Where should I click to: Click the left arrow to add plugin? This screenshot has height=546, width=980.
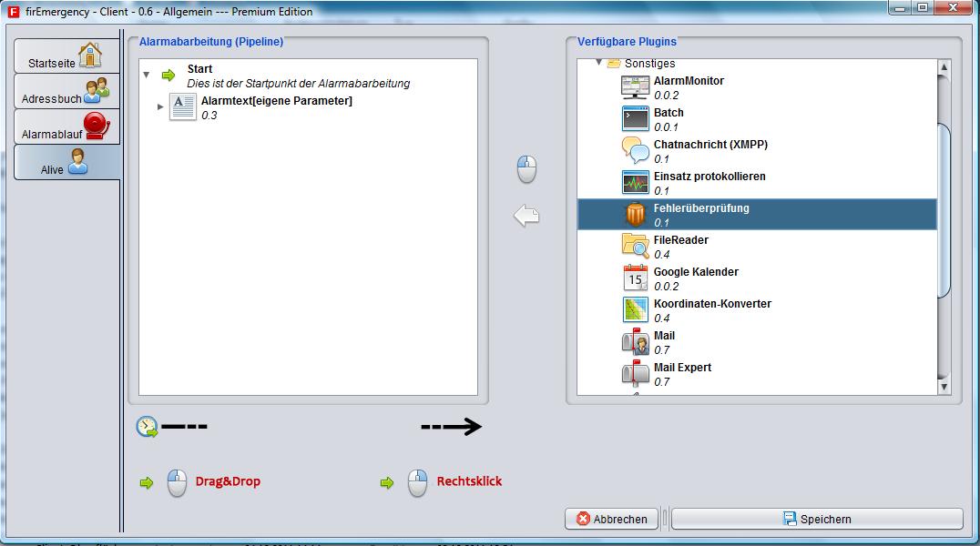(x=526, y=216)
